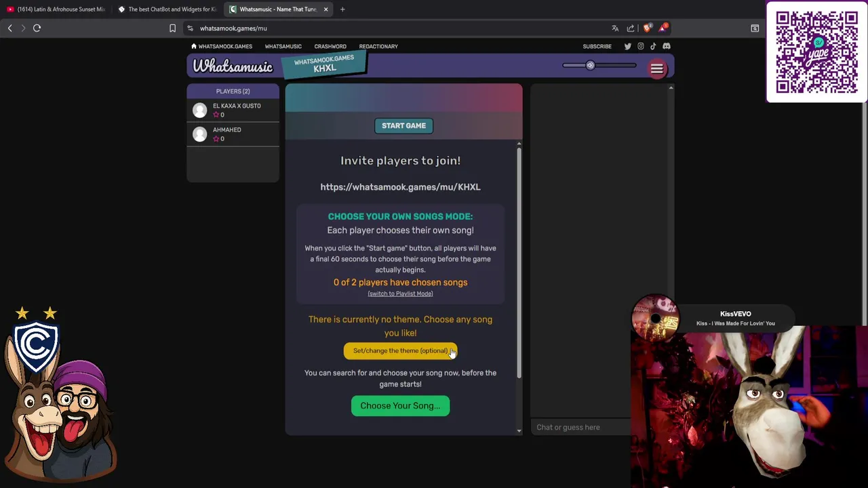Click the main panel scroll-up arrow
Image resolution: width=868 pixels, height=488 pixels.
[x=519, y=144]
